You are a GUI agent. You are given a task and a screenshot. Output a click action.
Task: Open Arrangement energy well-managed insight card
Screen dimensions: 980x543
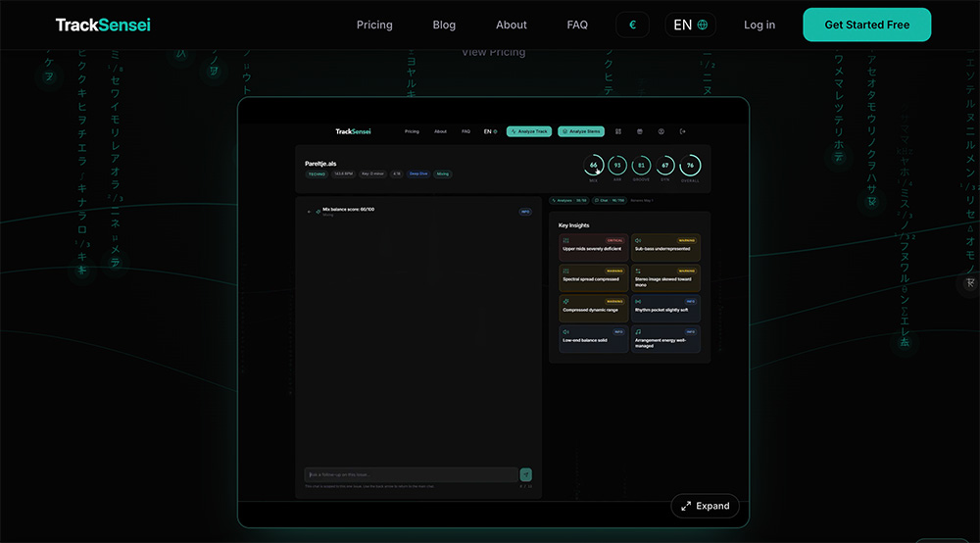pos(665,339)
